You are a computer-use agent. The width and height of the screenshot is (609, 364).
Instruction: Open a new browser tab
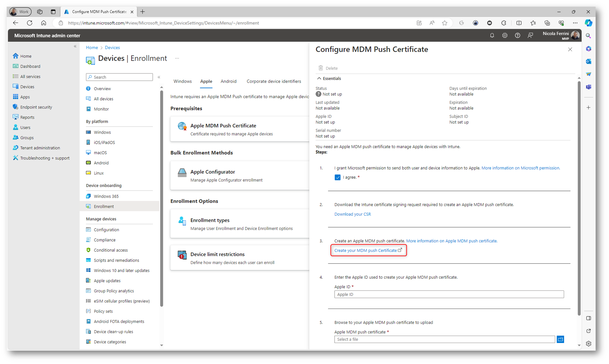pos(143,12)
